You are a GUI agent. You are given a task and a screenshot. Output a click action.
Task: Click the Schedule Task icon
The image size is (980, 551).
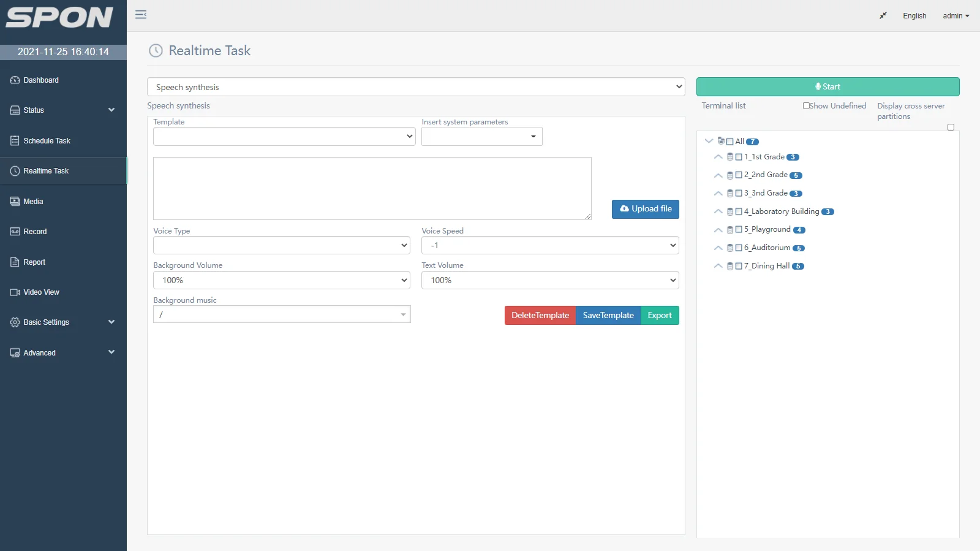coord(15,141)
